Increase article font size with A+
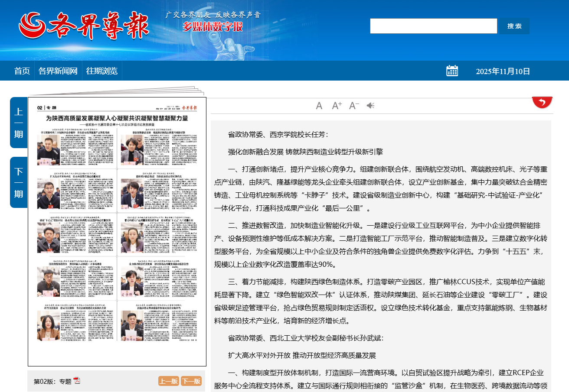The image size is (569, 392). click(x=337, y=106)
